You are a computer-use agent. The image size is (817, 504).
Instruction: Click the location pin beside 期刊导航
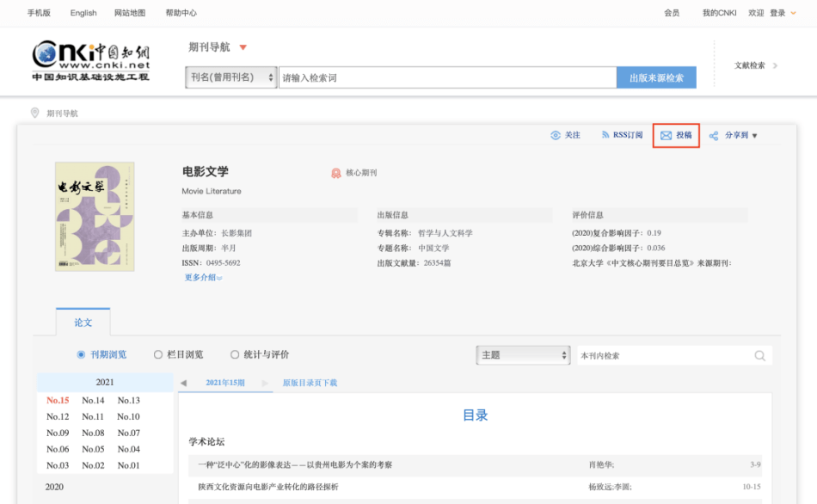click(34, 110)
